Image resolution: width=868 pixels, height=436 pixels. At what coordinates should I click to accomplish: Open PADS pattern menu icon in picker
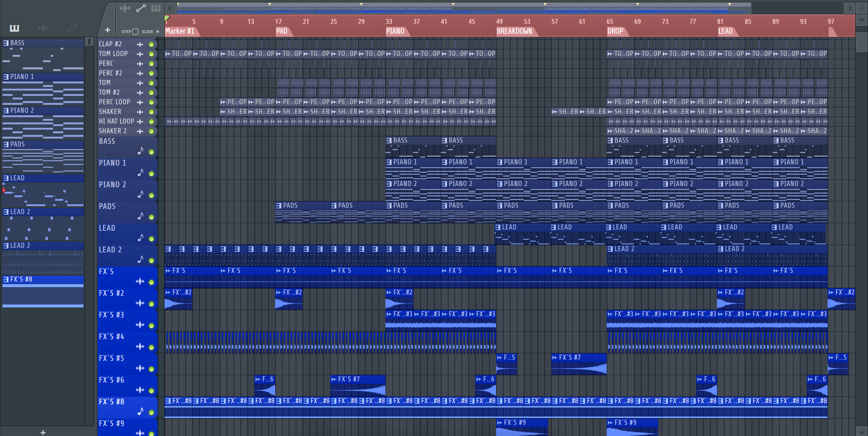[x=6, y=144]
